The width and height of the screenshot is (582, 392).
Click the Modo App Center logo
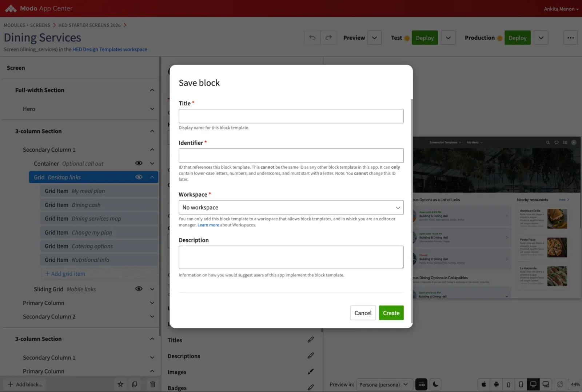pyautogui.click(x=39, y=8)
